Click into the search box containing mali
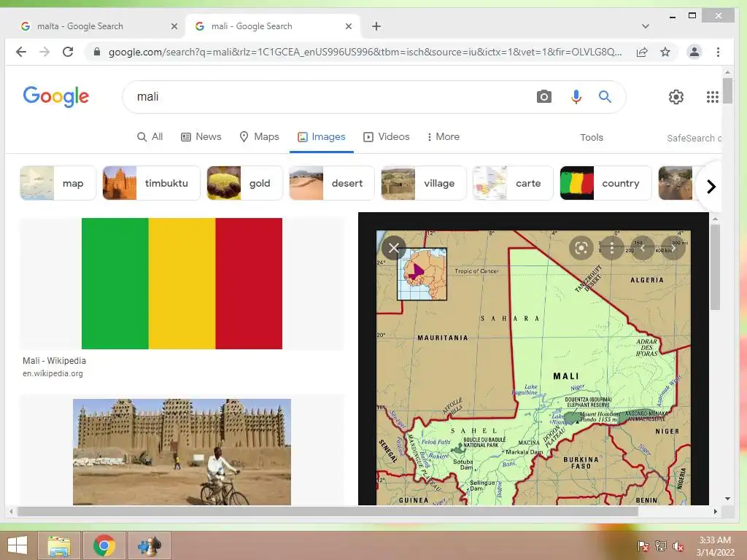This screenshot has width=747, height=560. click(x=329, y=97)
